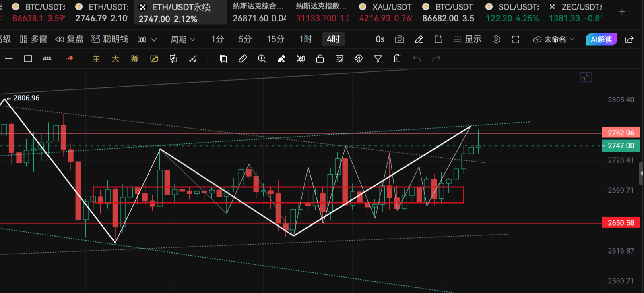Delete drawings with the trash icon

tap(397, 59)
